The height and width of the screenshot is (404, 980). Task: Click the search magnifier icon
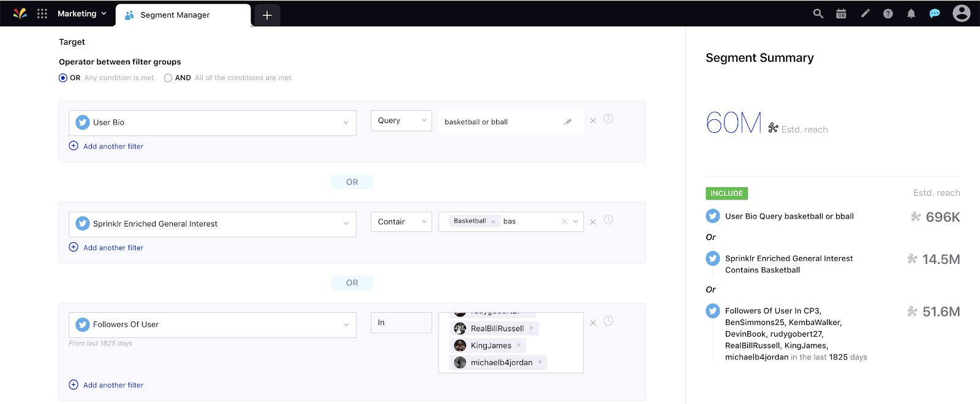(x=818, y=13)
